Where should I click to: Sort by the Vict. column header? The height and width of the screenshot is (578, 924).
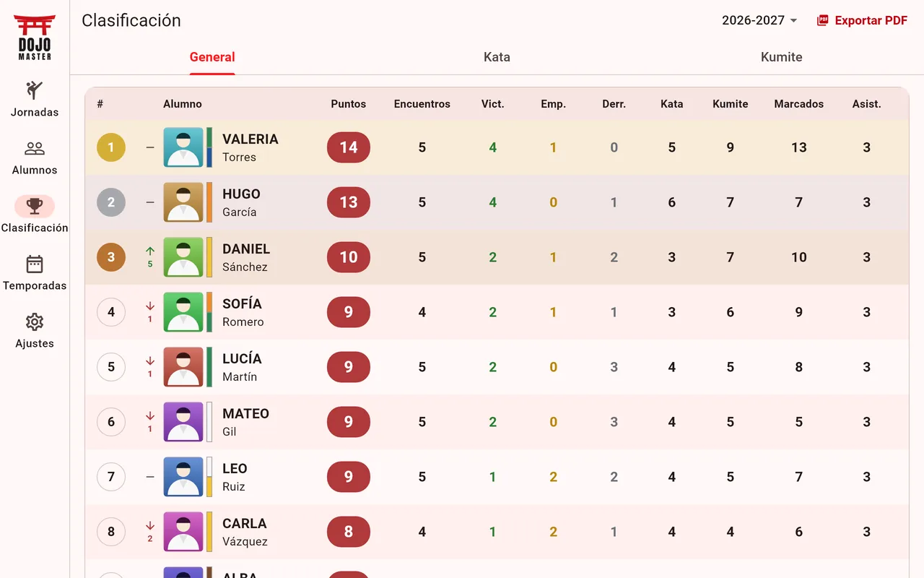pos(493,104)
